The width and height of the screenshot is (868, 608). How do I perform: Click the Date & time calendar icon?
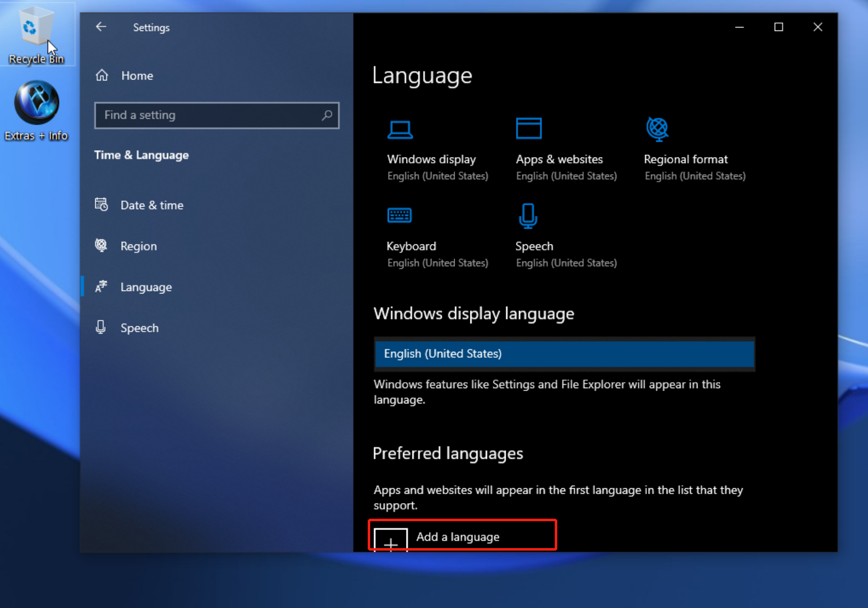point(101,204)
